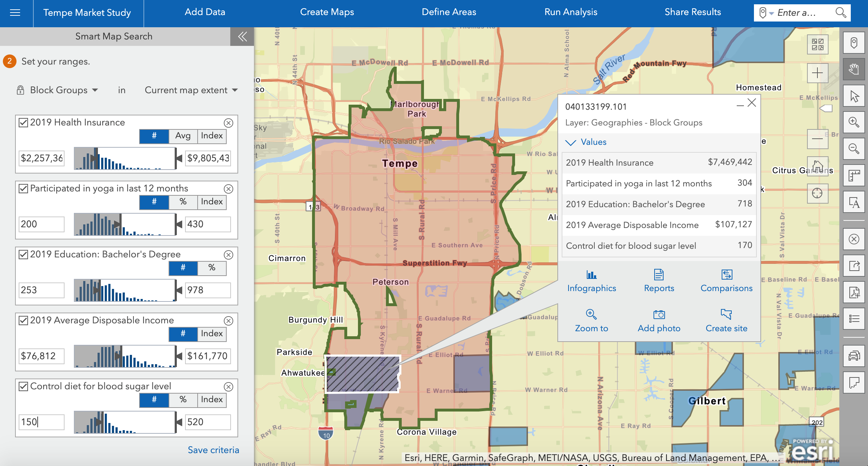Click the Comparisons icon
The width and height of the screenshot is (868, 466).
pyautogui.click(x=726, y=275)
